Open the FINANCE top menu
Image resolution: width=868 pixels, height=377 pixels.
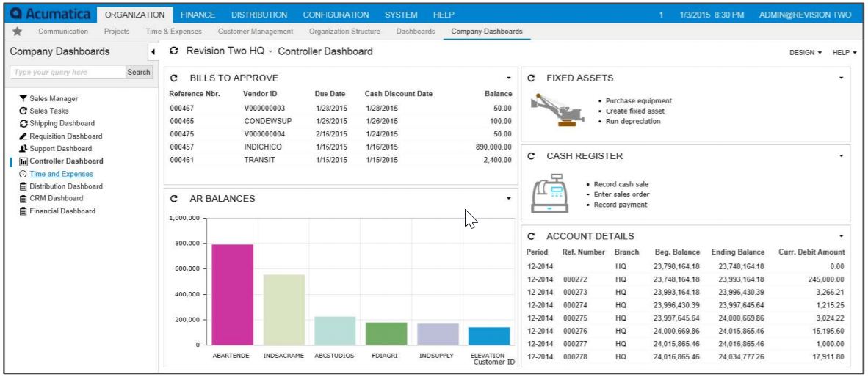[x=198, y=15]
